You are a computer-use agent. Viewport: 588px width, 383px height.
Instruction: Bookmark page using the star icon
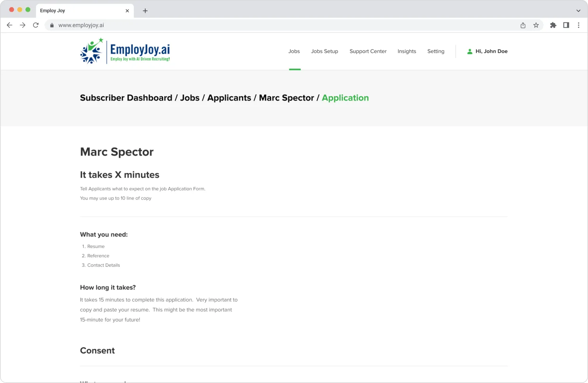pos(536,25)
